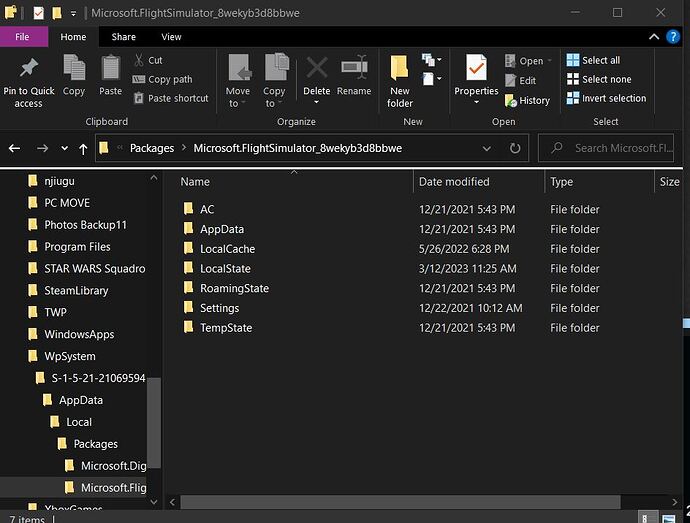Expand the Delete button dropdown arrow
Screen dimensions: 690x523
(x=316, y=103)
